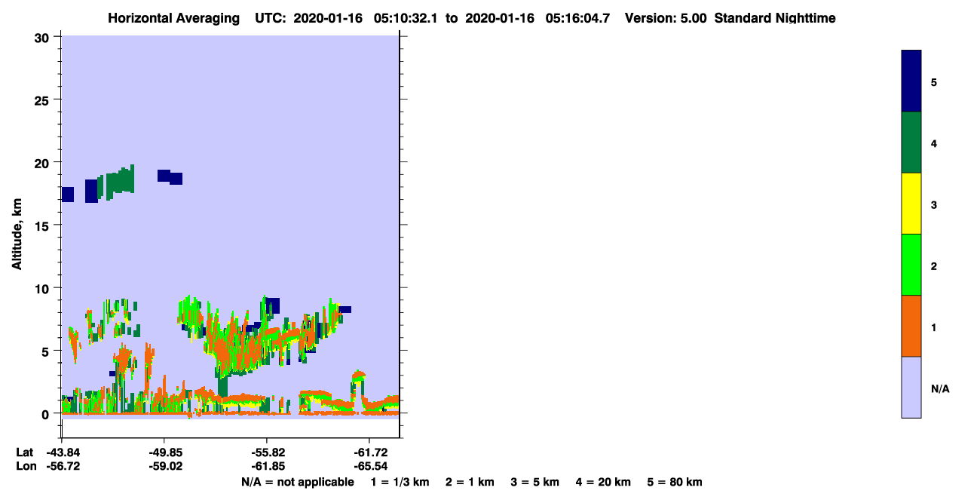This screenshot has width=980, height=503.
Task: Click longitude value -56.72
Action: 62,467
